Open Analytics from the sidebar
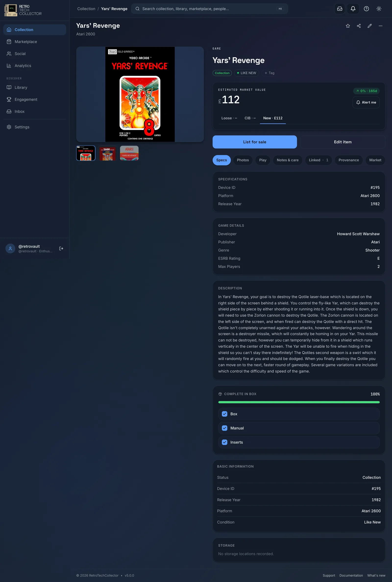Viewport: 392px width, 582px height. point(35,65)
